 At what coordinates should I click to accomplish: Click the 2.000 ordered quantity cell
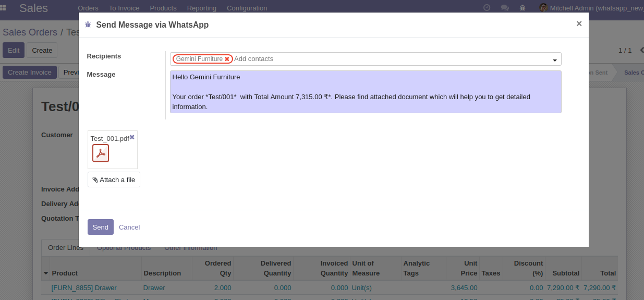tap(223, 287)
